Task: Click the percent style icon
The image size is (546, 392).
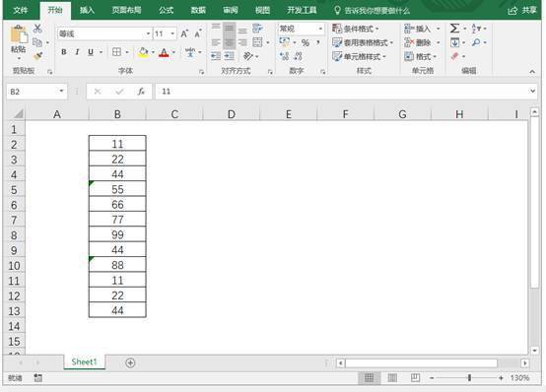Action: click(306, 42)
